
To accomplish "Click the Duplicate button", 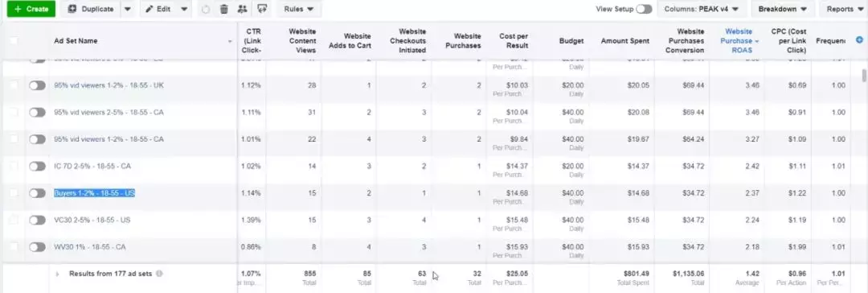I will (x=91, y=9).
